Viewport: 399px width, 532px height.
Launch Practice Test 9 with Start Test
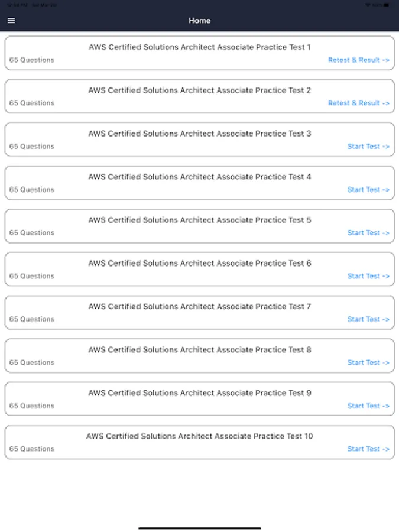coord(368,406)
